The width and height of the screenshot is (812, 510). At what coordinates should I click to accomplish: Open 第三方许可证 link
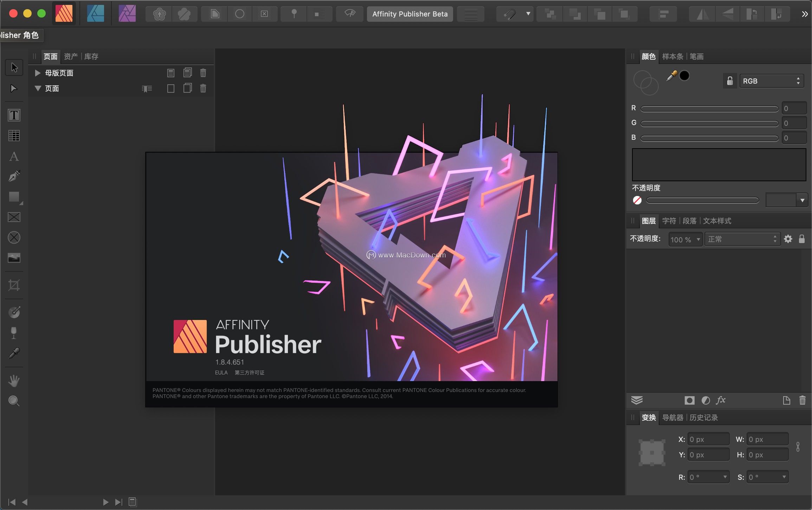[250, 373]
